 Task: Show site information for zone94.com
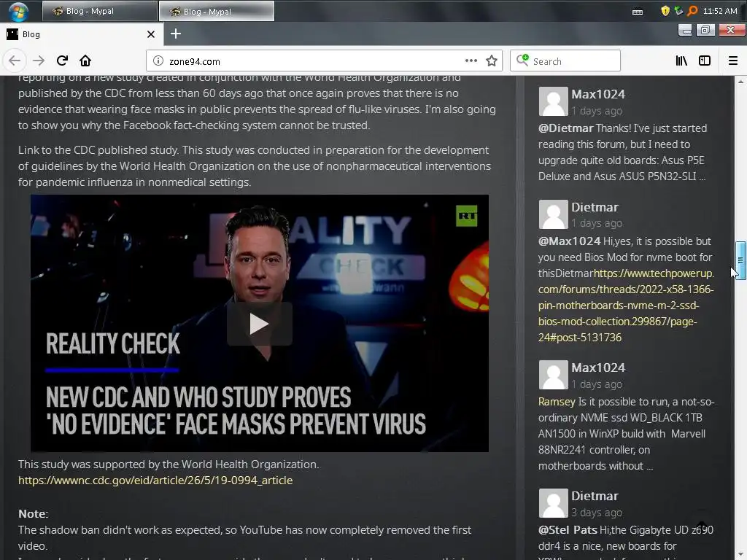click(158, 61)
